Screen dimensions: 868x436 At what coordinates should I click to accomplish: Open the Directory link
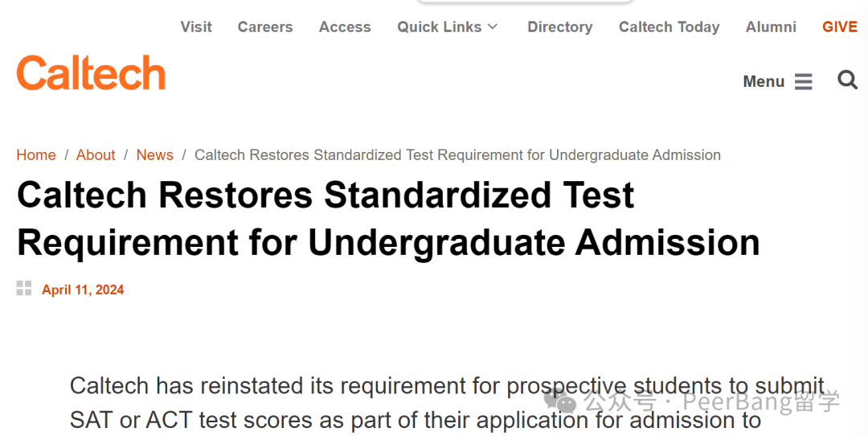(559, 27)
